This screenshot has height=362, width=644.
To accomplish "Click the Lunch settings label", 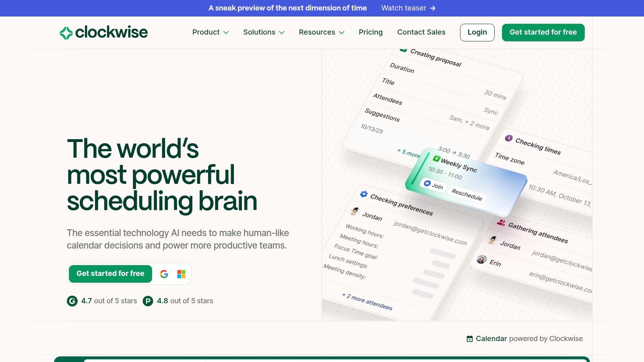I will (x=348, y=261).
